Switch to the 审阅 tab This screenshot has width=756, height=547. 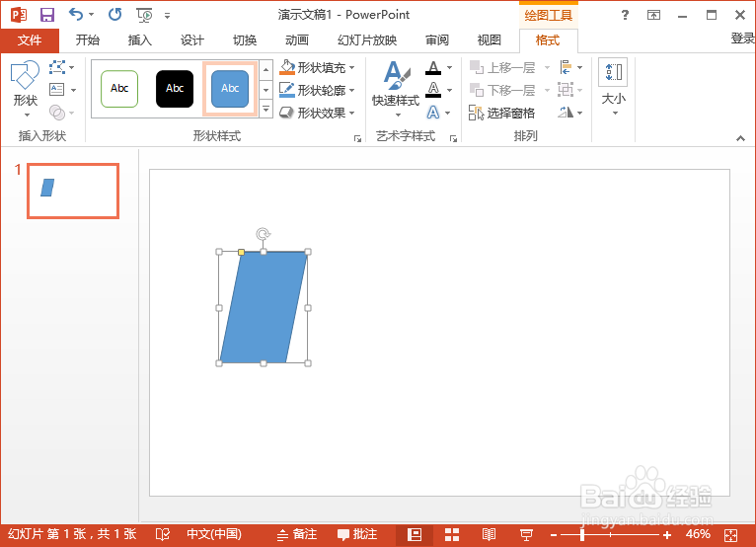coord(437,40)
